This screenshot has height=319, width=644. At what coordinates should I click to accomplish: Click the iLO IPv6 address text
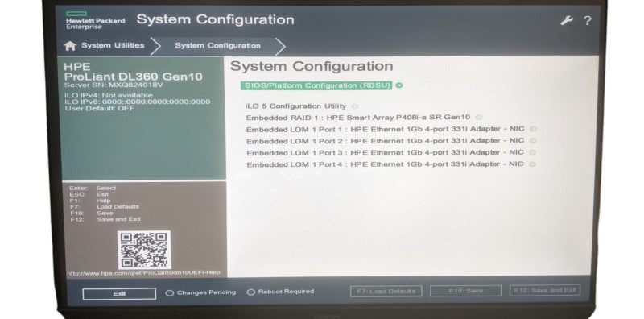coord(138,101)
